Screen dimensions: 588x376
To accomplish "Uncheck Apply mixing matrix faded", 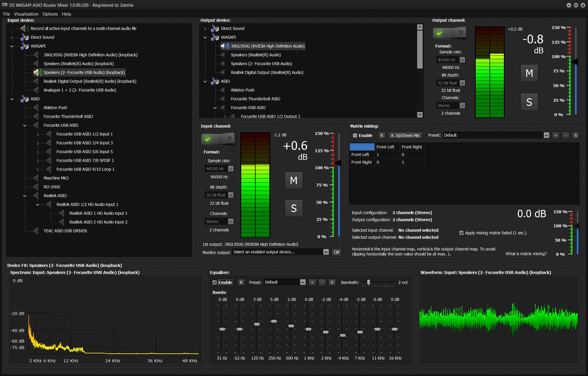I will tap(461, 233).
